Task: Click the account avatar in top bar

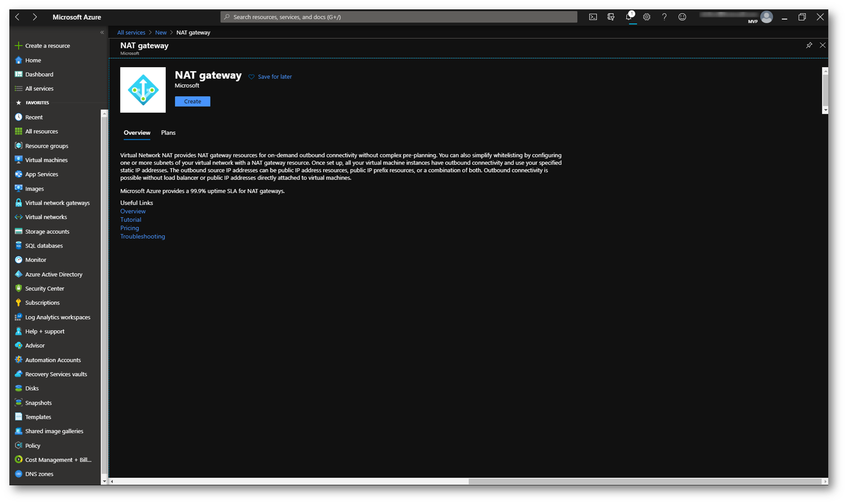Action: (766, 17)
